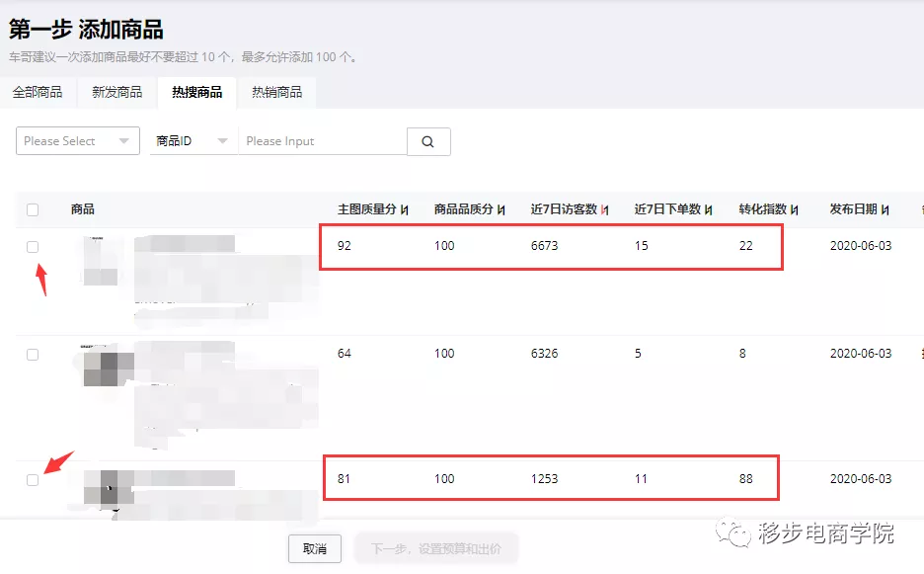924x574 pixels.
Task: Open the 商品ID filter arrow icon
Action: [x=221, y=141]
